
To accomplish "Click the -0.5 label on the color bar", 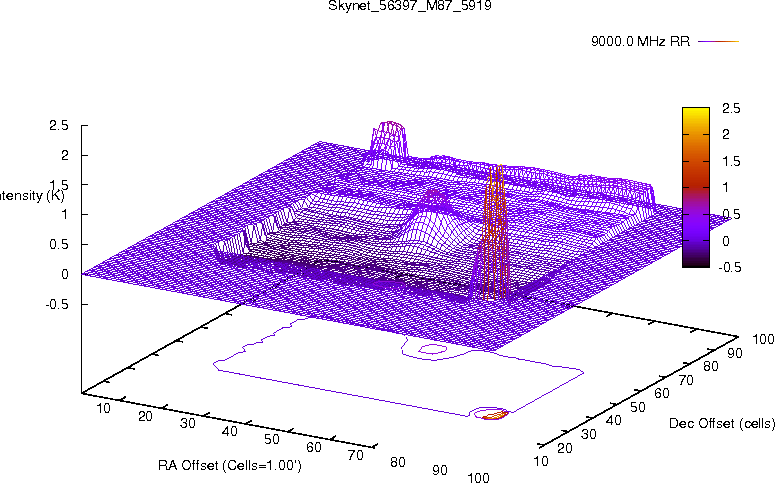I will click(x=728, y=267).
